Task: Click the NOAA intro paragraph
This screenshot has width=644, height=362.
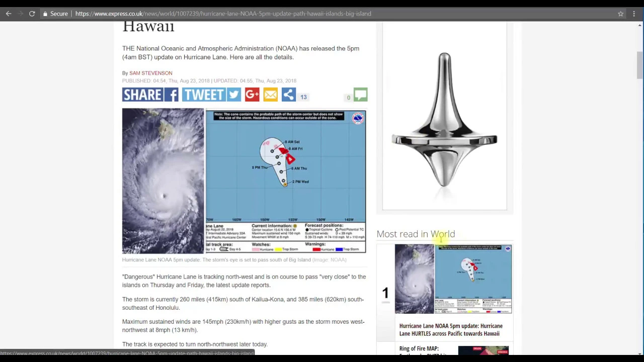Action: point(240,53)
